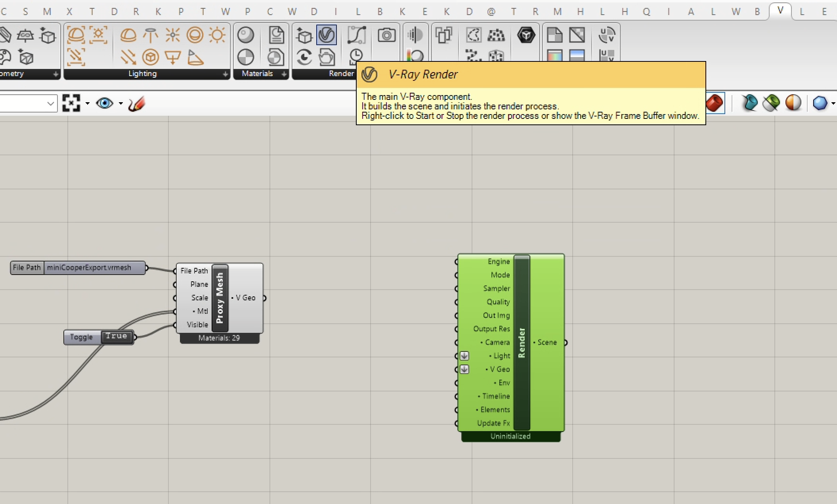
Task: Click the black hexagon Cosmos icon
Action: click(526, 35)
